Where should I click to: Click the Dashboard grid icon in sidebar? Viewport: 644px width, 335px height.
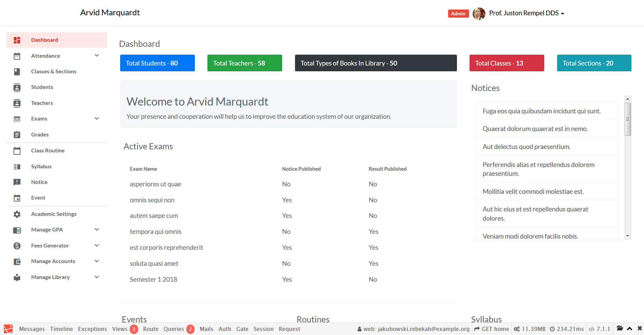point(17,40)
